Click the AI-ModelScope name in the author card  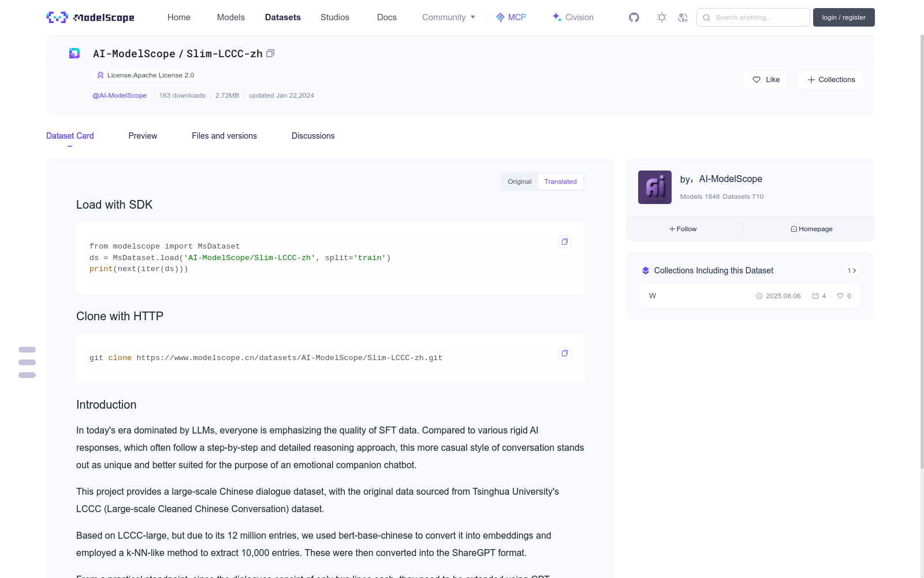tap(731, 179)
